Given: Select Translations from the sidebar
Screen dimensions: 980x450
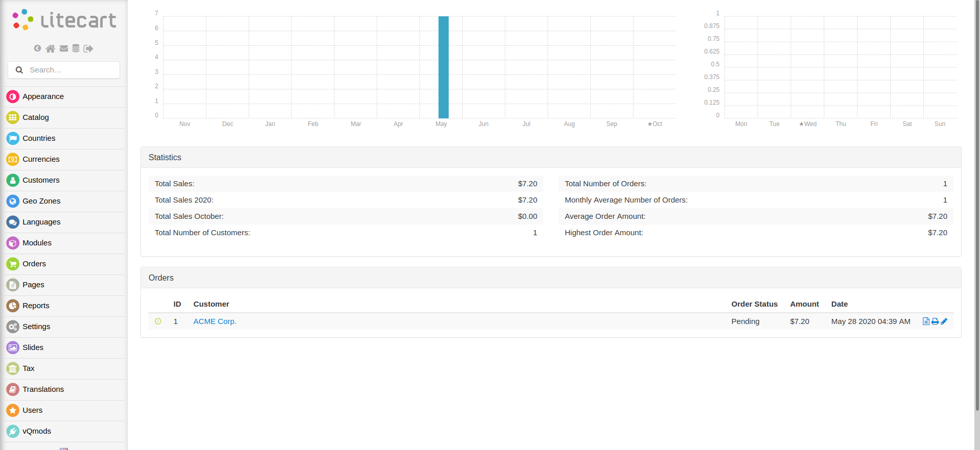Looking at the screenshot, I should pos(43,389).
